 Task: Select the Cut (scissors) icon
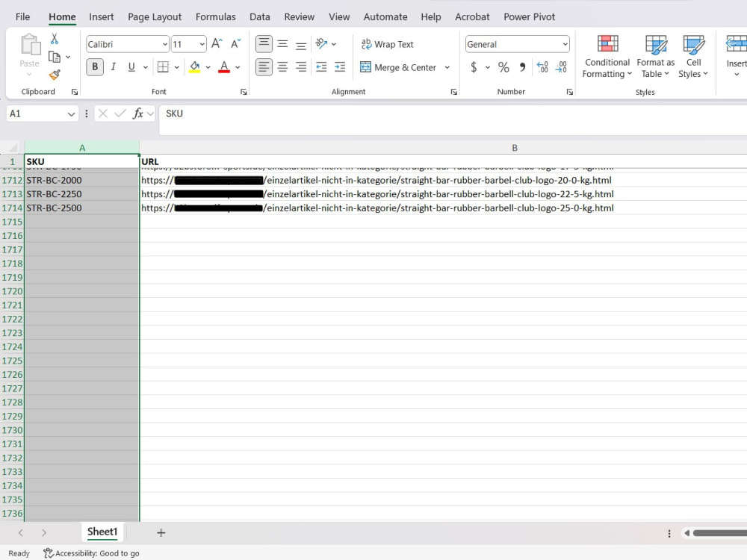tap(55, 37)
